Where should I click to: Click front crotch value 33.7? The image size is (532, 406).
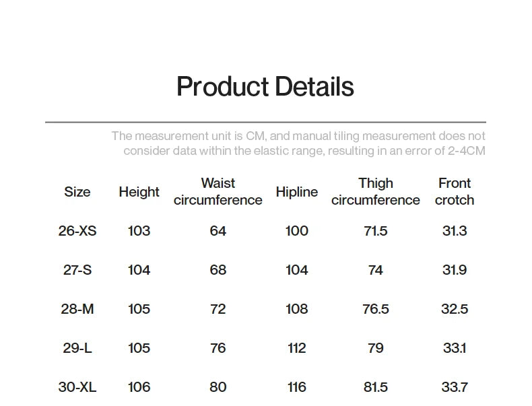[x=455, y=387]
